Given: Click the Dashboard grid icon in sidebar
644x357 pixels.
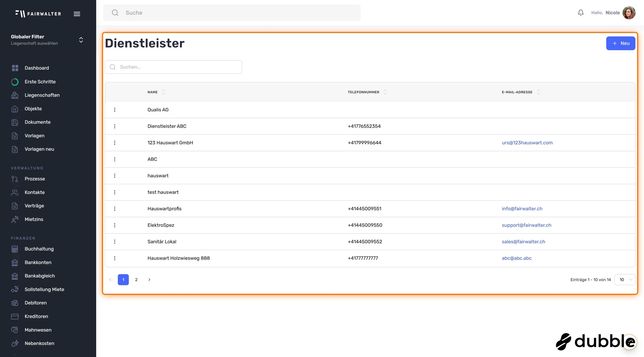Looking at the screenshot, I should [15, 68].
